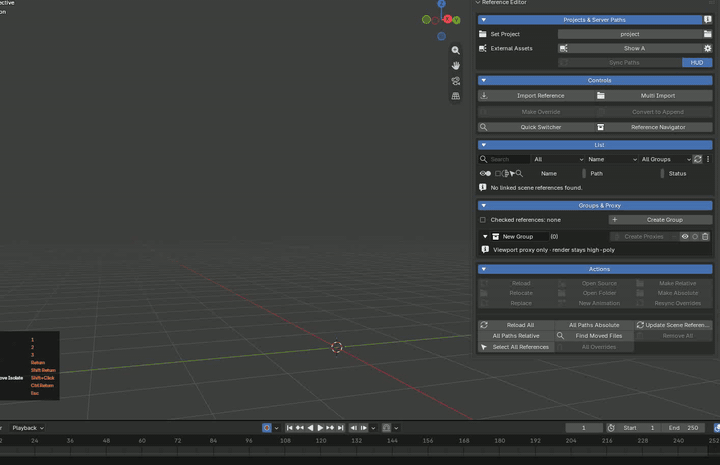Click All Paths Absolute button
This screenshot has width=720, height=465.
pyautogui.click(x=594, y=325)
